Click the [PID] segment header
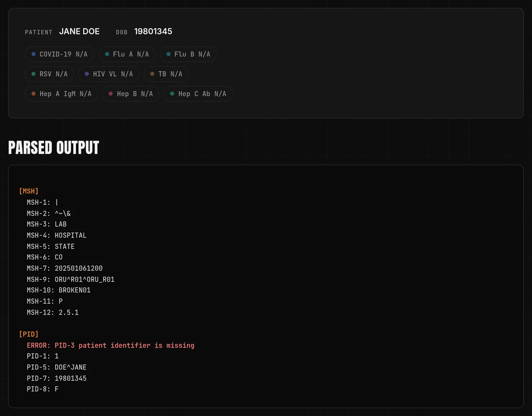The width and height of the screenshot is (532, 416). click(x=29, y=334)
